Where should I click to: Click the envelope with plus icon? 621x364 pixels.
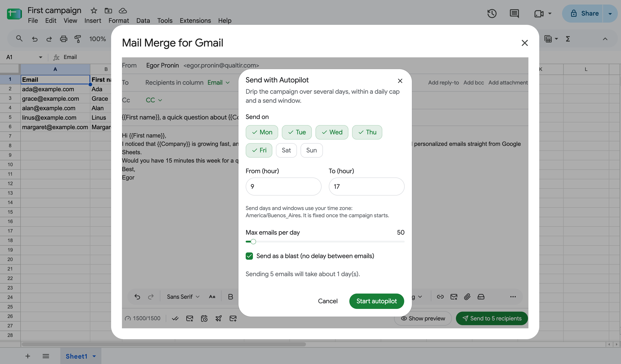[x=233, y=318]
